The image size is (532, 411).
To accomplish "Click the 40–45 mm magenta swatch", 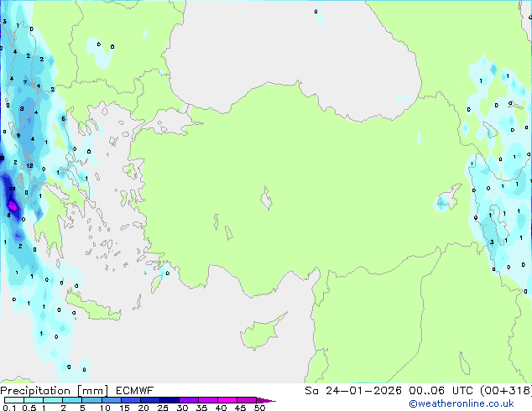I will (x=227, y=400).
